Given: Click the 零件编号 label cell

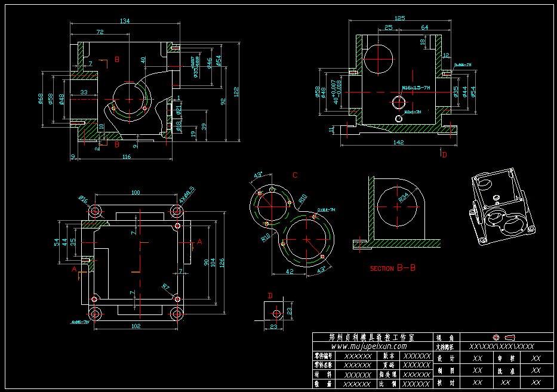Looking at the screenshot, I should (323, 356).
